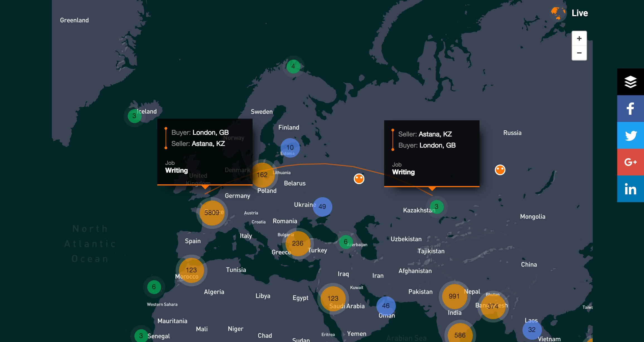644x342 pixels.
Task: Click the Spain map label
Action: (x=193, y=241)
